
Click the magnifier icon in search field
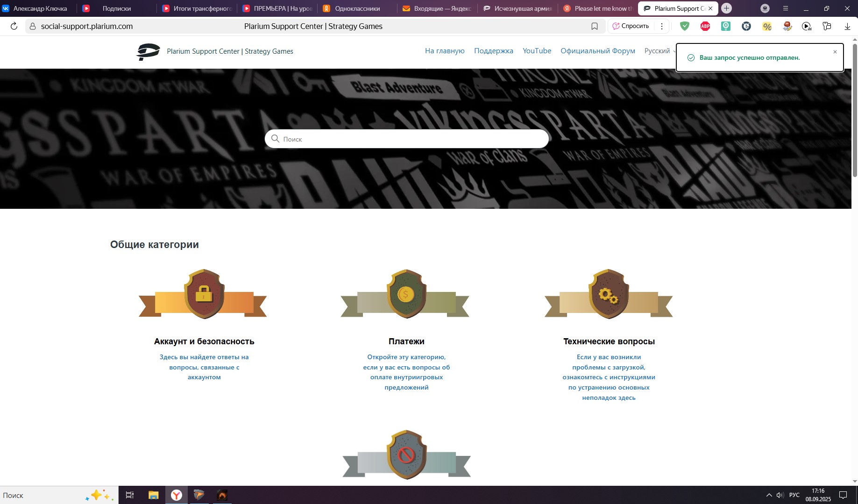[x=275, y=139]
